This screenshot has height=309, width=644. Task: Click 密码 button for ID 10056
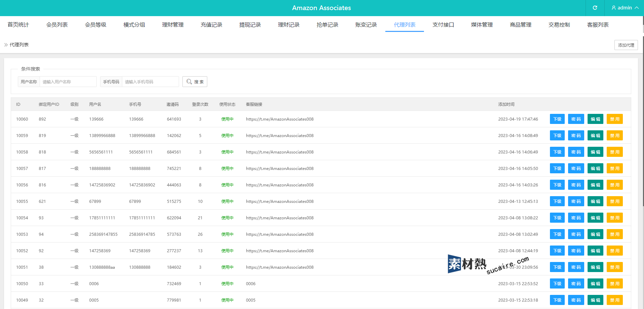(576, 185)
